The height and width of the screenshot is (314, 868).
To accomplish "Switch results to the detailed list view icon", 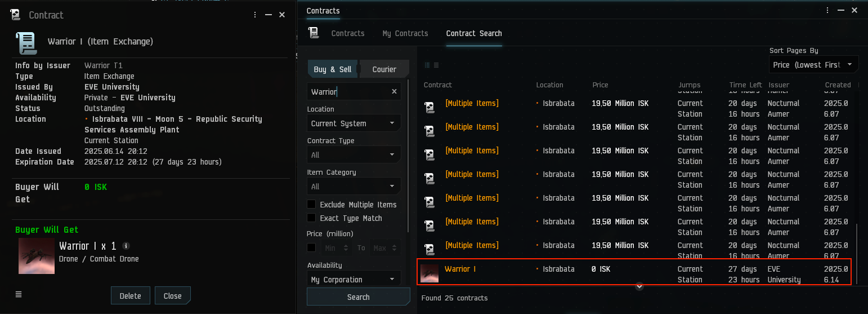I will pos(436,65).
